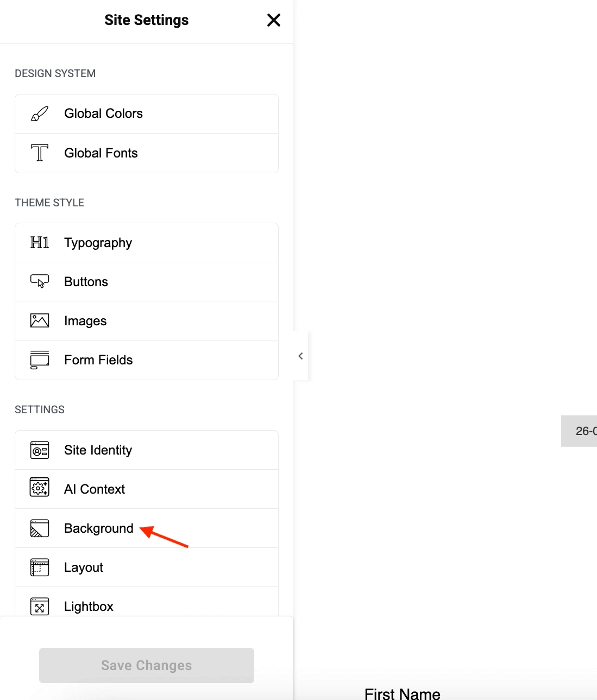Viewport: 597px width, 700px height.
Task: Click the Buttons cursor icon
Action: coord(39,281)
